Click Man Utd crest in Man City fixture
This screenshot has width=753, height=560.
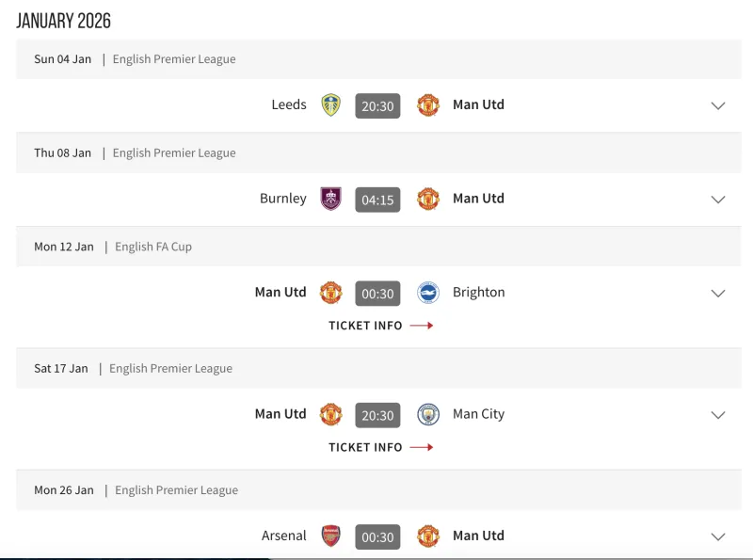[330, 414]
